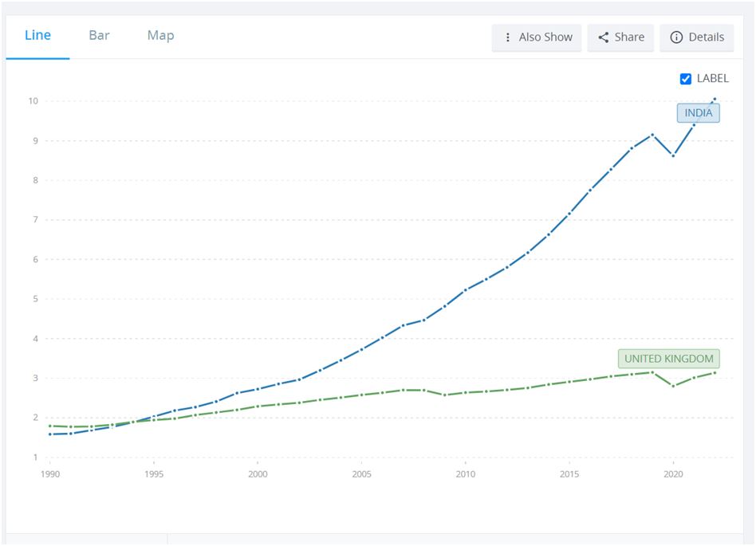Image resolution: width=756 pixels, height=546 pixels.
Task: Open the Also Show options menu
Action: (537, 37)
